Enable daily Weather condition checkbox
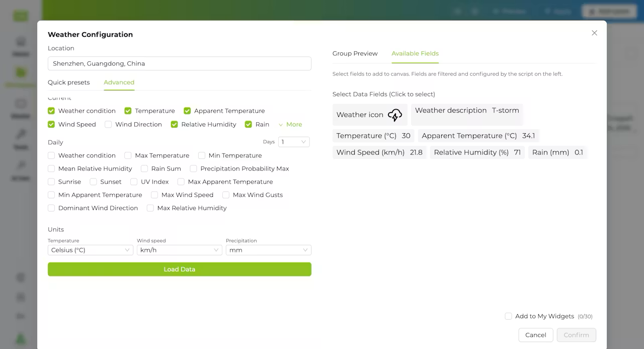 pos(51,155)
